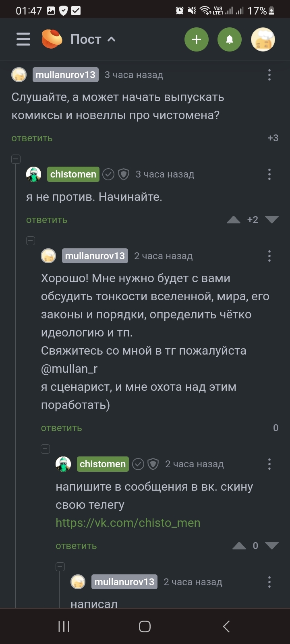Screen dimensions: 290x644
Task: Open the user profile avatar in header
Action: [x=263, y=39]
